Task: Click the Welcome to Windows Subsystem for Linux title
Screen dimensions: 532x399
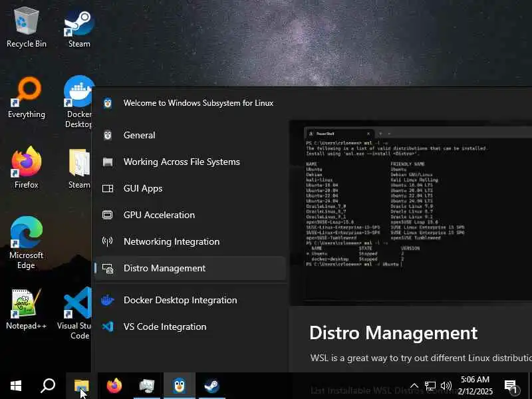Action: [198, 103]
